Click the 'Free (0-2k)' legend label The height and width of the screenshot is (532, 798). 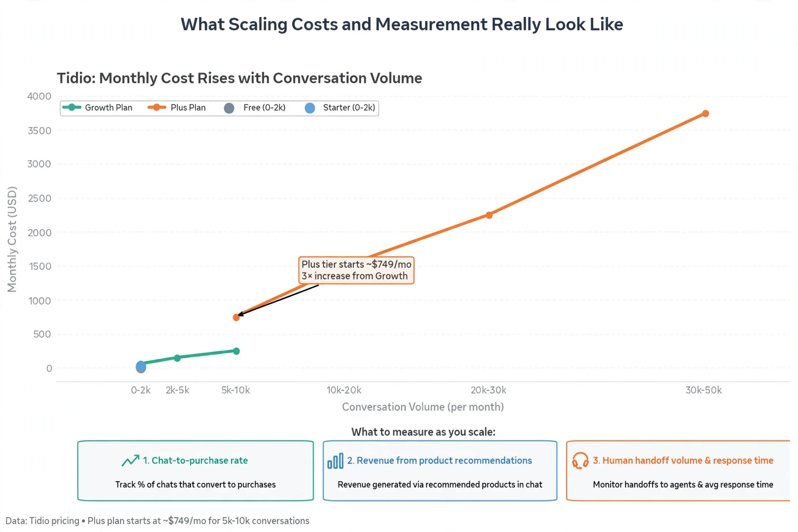coord(264,108)
